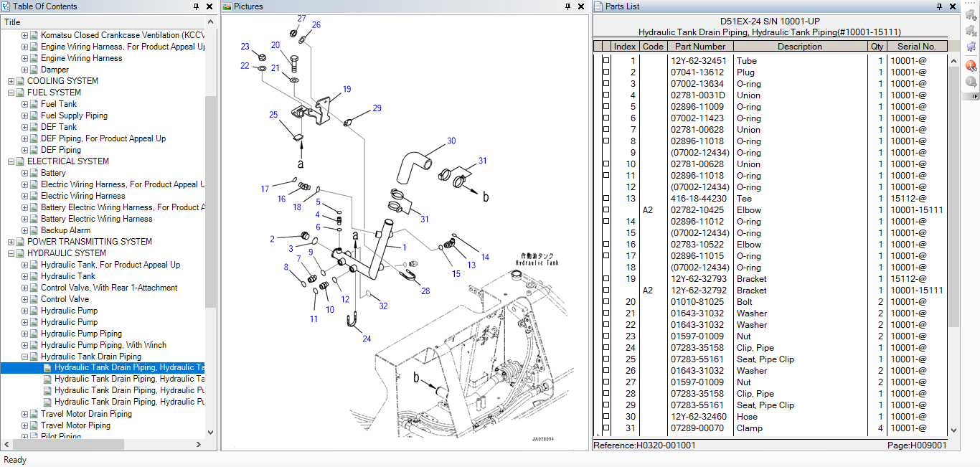Click the page icon beside ELECTRICAL SYSTEM
This screenshot has height=467, width=980.
[20, 161]
